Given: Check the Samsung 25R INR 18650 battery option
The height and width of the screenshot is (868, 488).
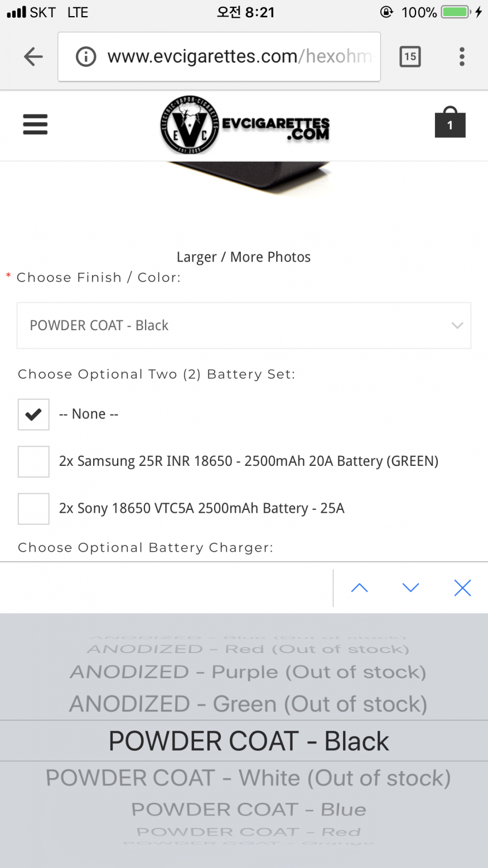Looking at the screenshot, I should pyautogui.click(x=33, y=461).
